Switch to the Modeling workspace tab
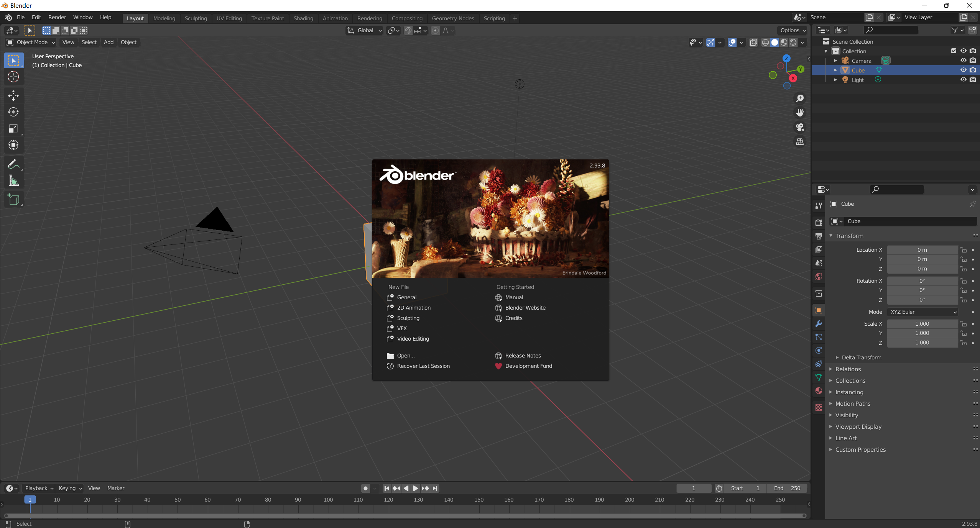The height and width of the screenshot is (528, 980). tap(164, 18)
